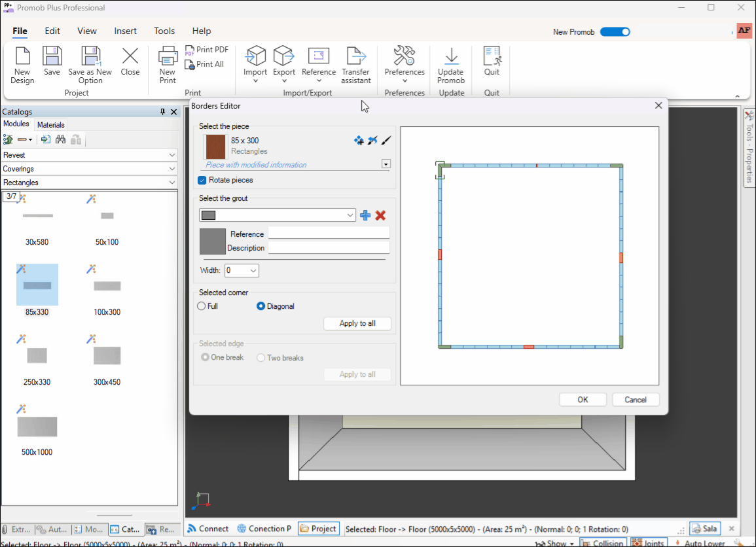
Task: Pin the Catalogs panel
Action: 162,112
